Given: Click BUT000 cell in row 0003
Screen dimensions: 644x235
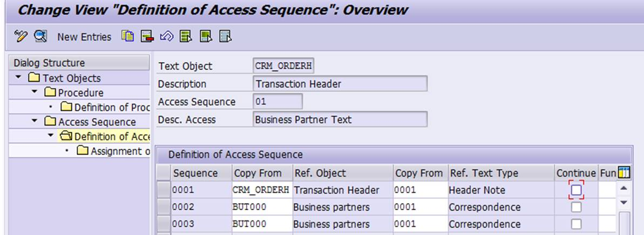Looking at the screenshot, I should 262,224.
